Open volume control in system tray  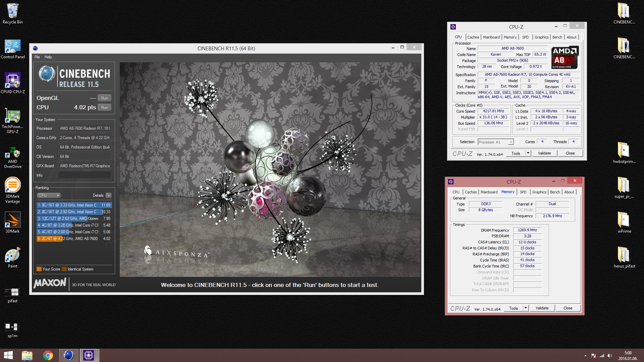610,356
